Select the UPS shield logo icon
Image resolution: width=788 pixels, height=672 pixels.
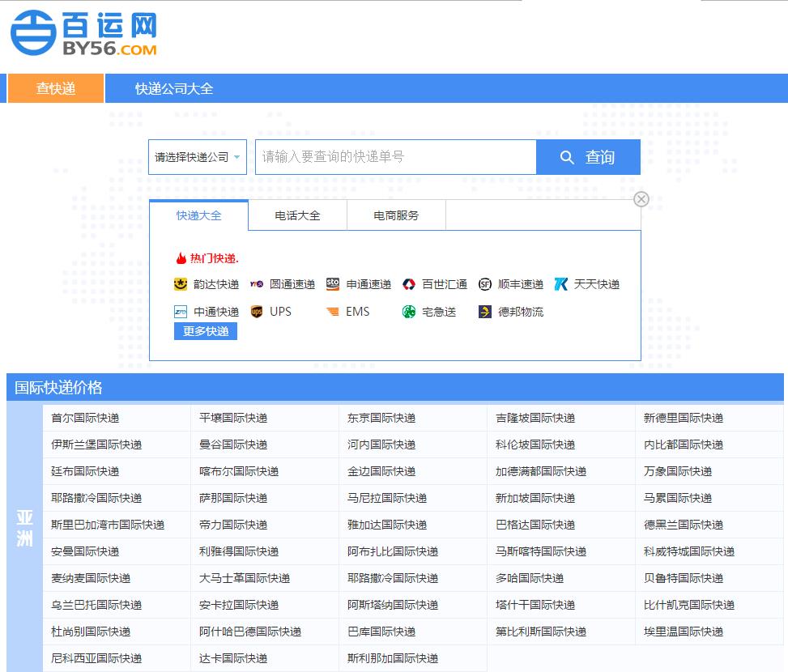click(257, 312)
